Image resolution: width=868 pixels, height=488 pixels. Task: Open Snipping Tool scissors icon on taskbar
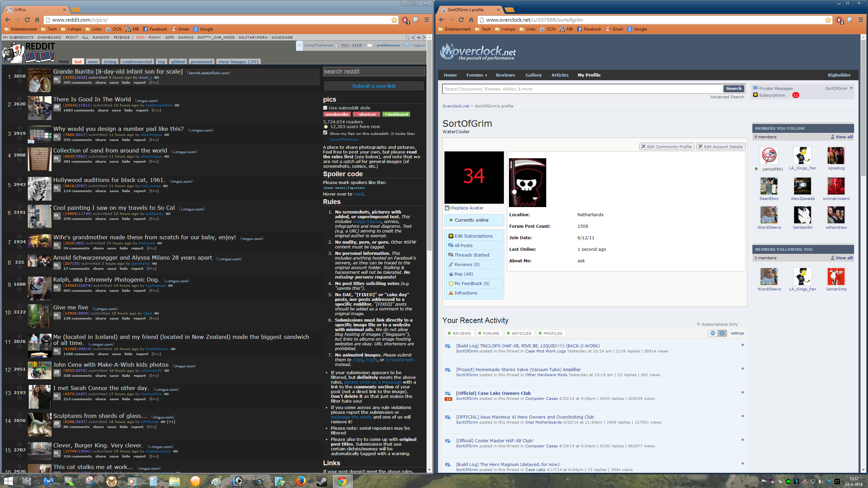point(90,481)
